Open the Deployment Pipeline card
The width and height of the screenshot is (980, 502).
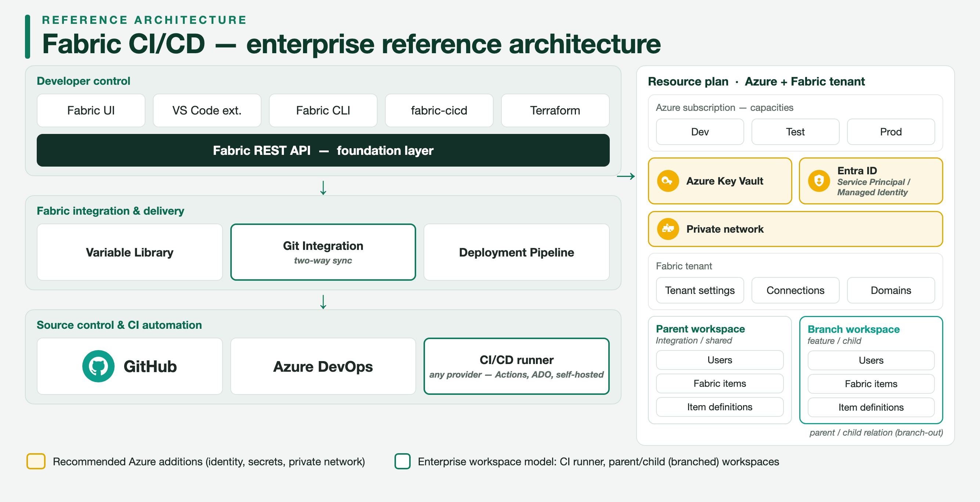tap(516, 252)
